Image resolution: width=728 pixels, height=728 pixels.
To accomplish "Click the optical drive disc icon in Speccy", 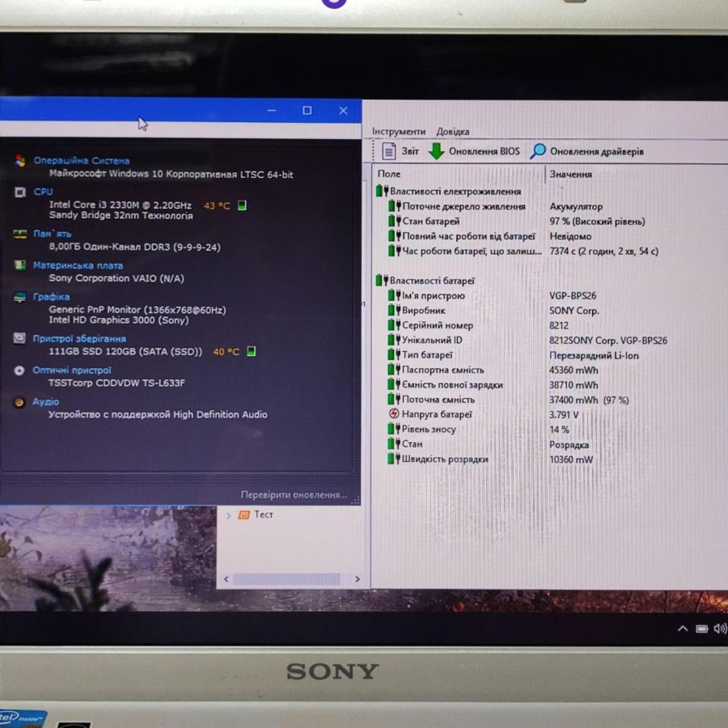I will pos(19,370).
